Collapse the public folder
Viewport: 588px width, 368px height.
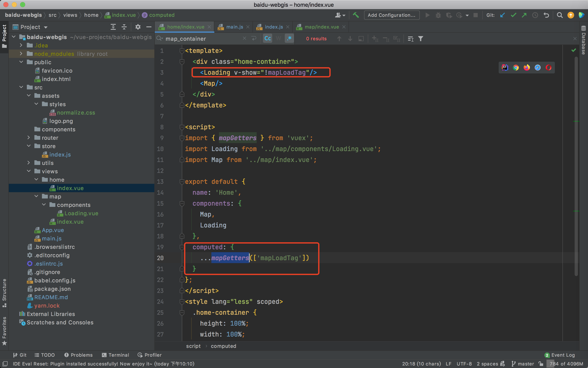click(21, 62)
